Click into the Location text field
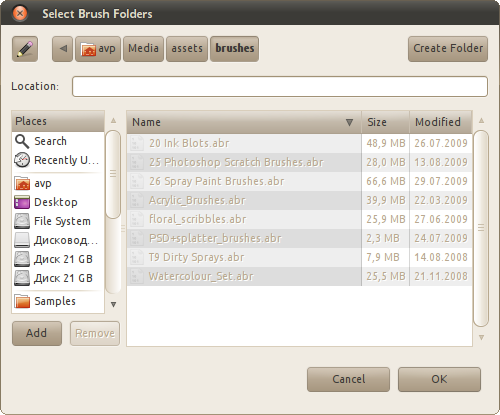 tap(280, 87)
